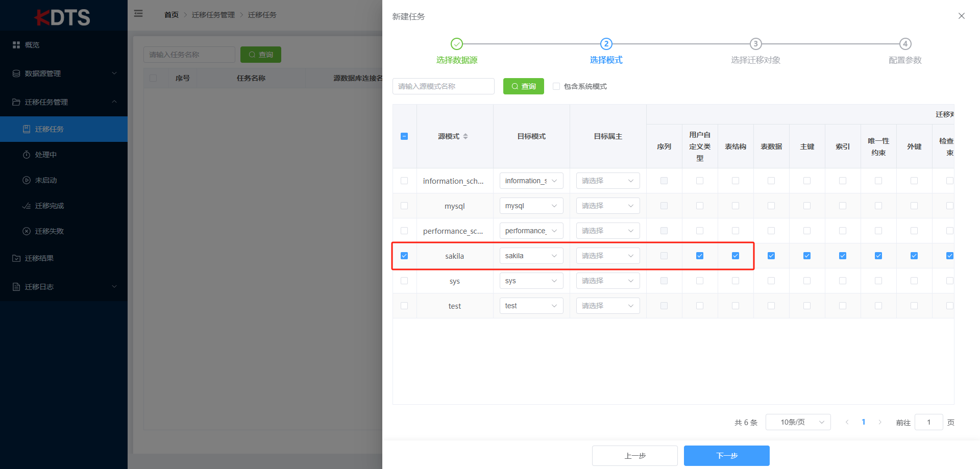Click the sort arrows beside 源模式

pos(465,136)
